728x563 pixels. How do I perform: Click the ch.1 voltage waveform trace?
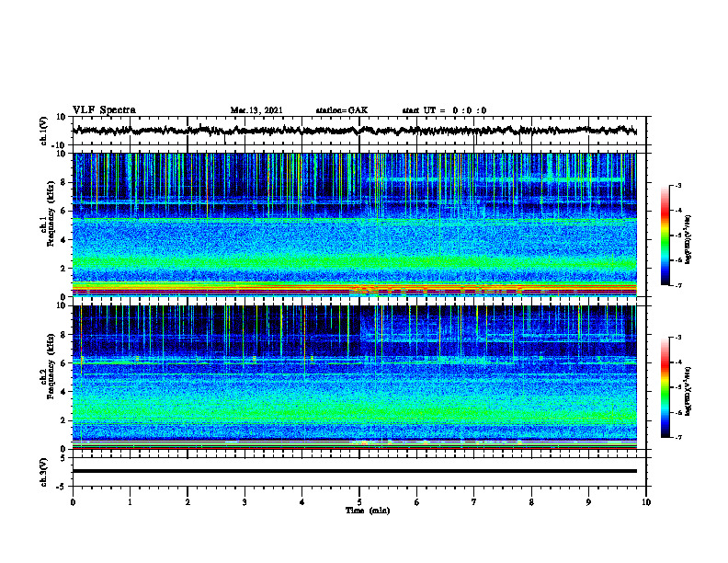point(355,131)
